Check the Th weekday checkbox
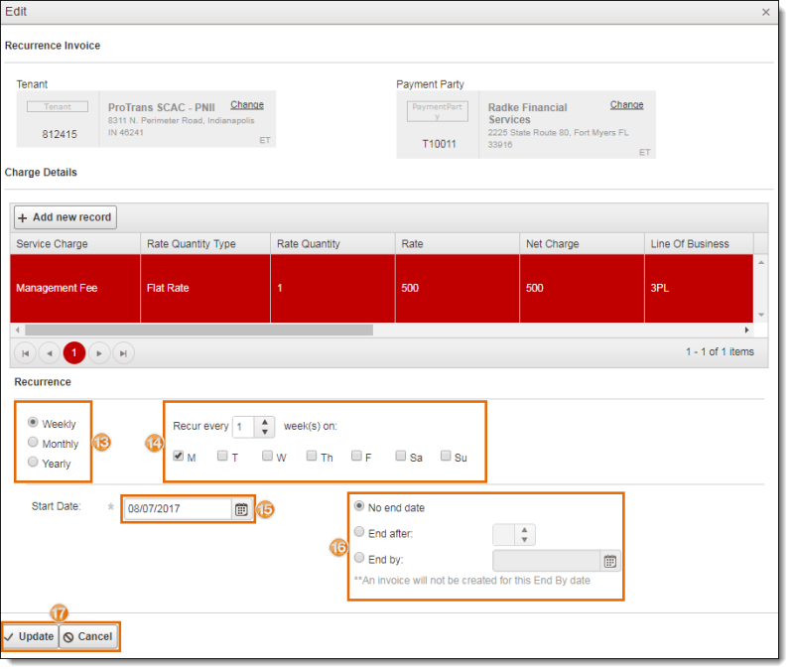The width and height of the screenshot is (792, 672). [x=312, y=457]
